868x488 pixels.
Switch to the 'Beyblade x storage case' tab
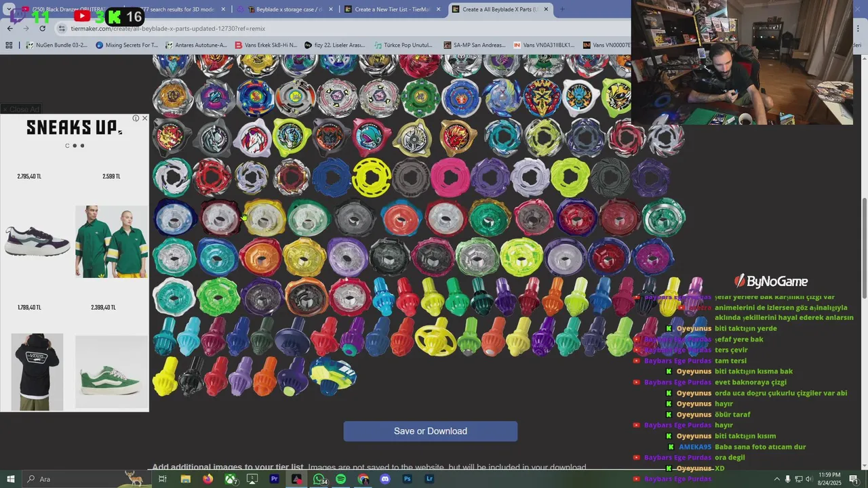285,9
